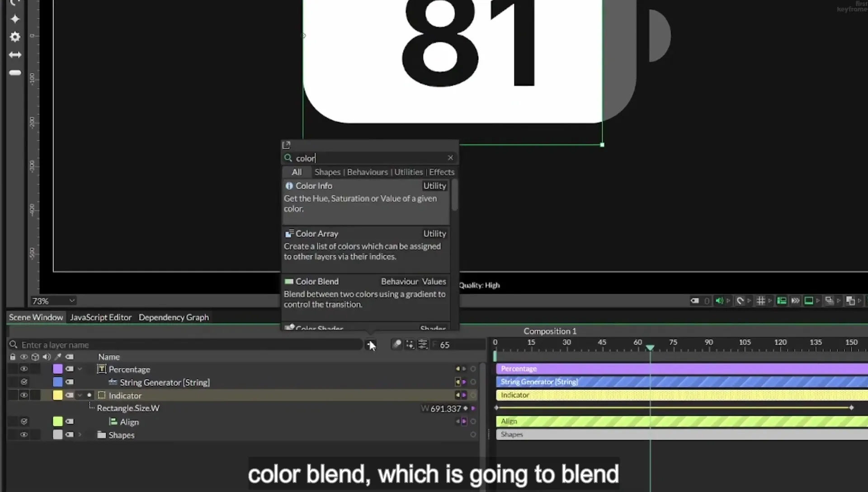
Task: Hide the Shapes group with eye icon
Action: (x=24, y=435)
